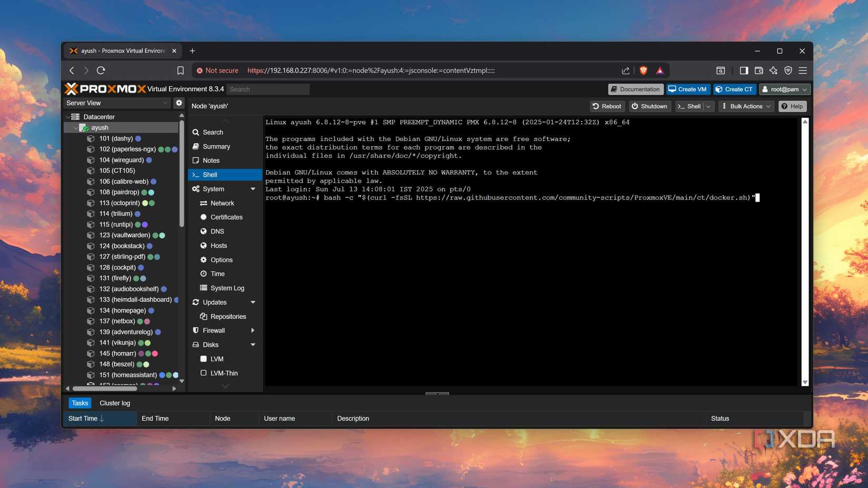Reload the page with the refresh icon
The height and width of the screenshot is (488, 868).
[101, 70]
